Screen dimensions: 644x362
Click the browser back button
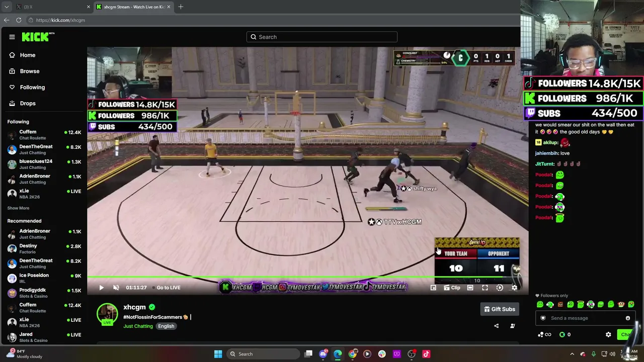pyautogui.click(x=7, y=20)
